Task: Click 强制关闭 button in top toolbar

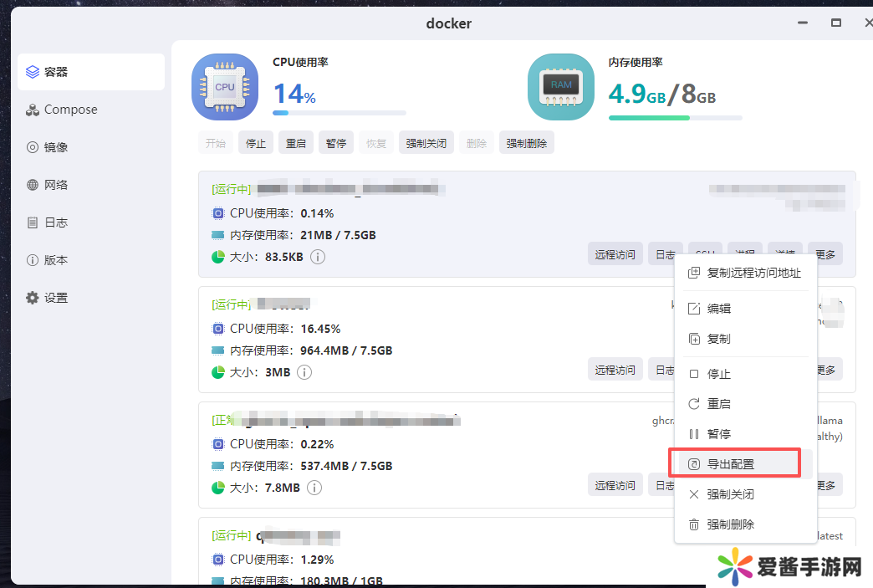Action: coord(426,143)
